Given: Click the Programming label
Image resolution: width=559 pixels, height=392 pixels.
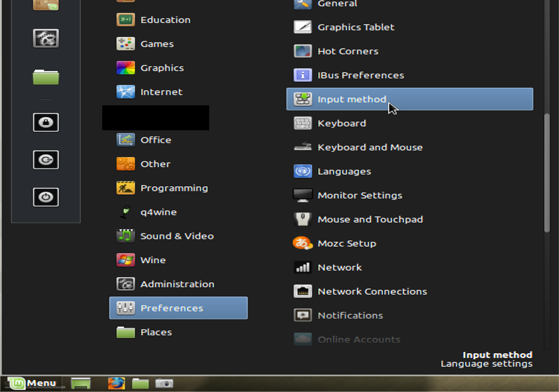Looking at the screenshot, I should click(174, 188).
